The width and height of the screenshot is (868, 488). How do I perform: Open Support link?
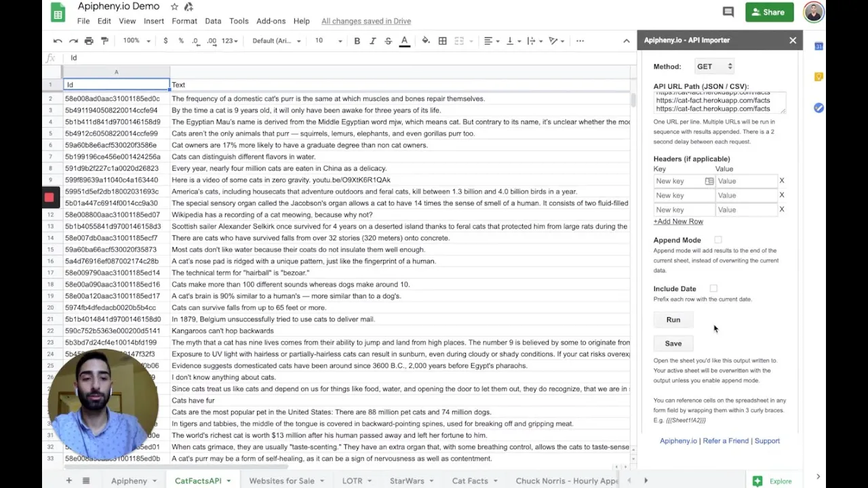point(767,441)
